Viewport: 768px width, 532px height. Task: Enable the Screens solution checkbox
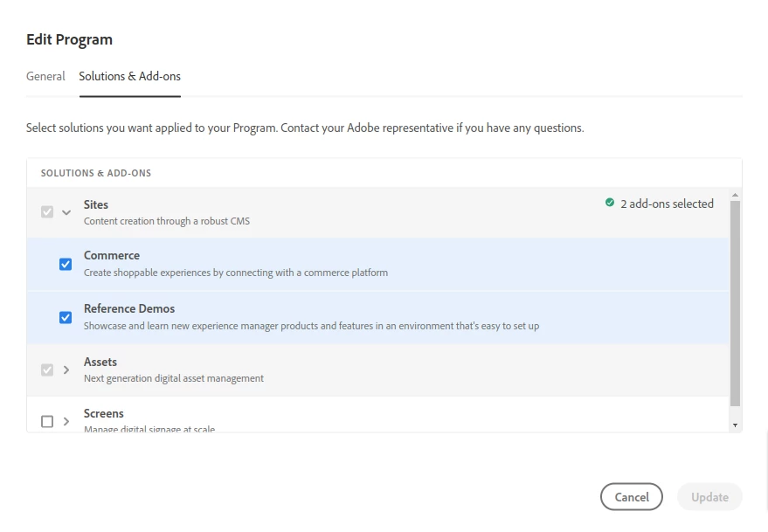tap(47, 421)
